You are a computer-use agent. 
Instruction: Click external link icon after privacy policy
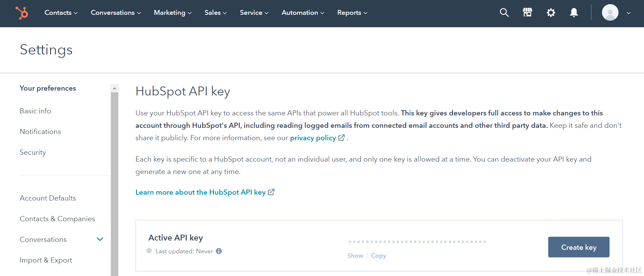(341, 138)
